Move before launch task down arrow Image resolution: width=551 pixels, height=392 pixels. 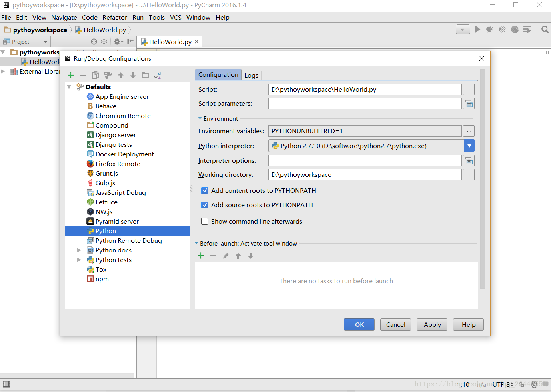coord(250,256)
